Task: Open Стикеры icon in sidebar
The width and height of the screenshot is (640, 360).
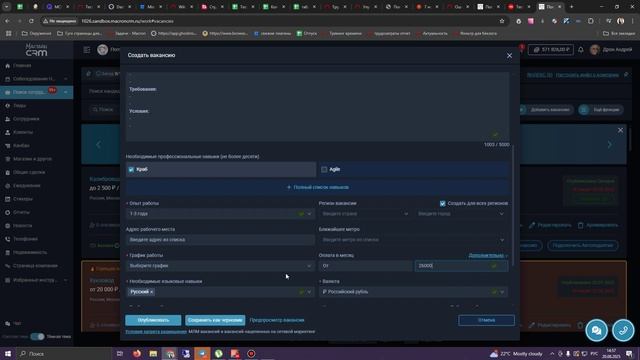Action: point(7,199)
